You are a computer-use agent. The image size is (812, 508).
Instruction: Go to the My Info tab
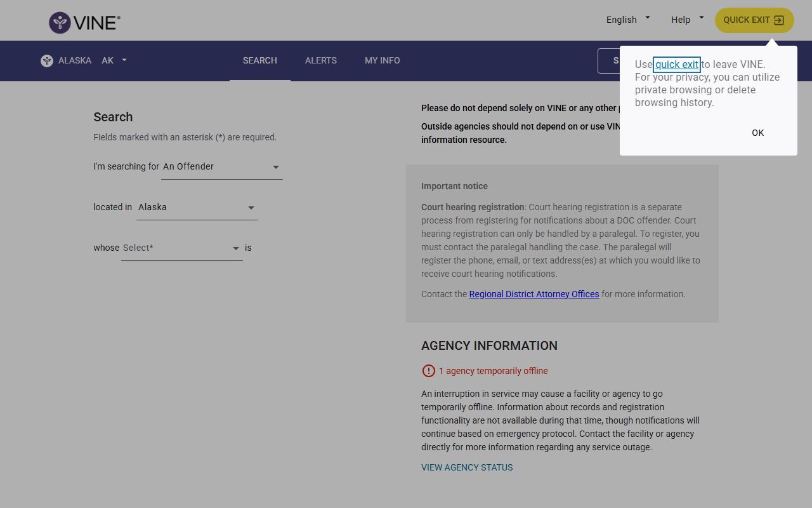pos(382,60)
